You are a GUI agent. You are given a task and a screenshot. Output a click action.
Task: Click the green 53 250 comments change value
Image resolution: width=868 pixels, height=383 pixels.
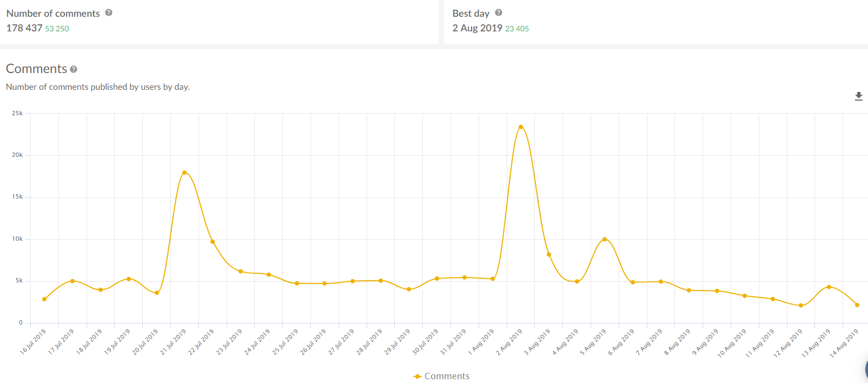57,29
